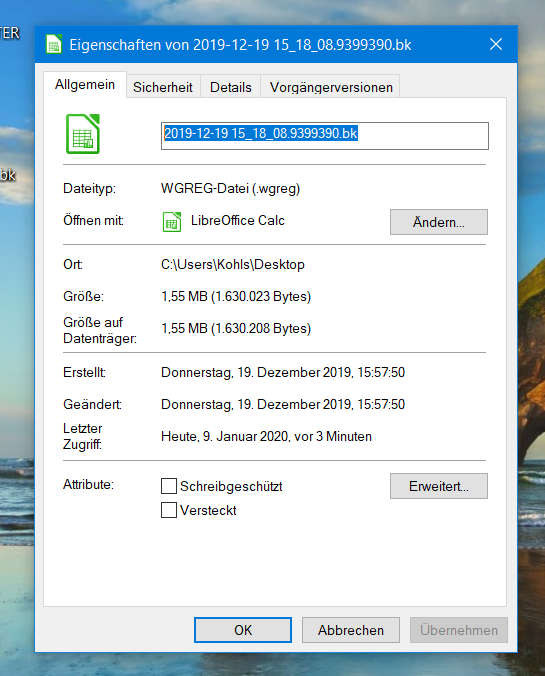The width and height of the screenshot is (545, 676).
Task: Go to the Vorgängerversionen tab
Action: [331, 87]
